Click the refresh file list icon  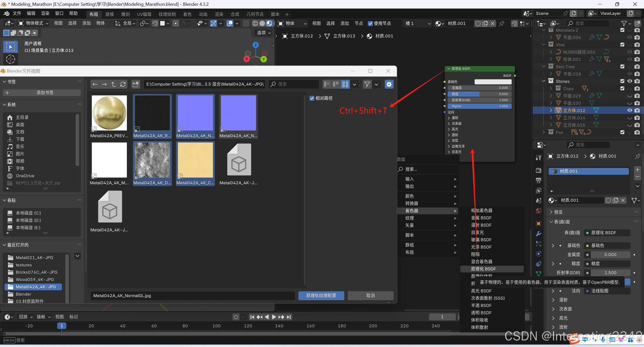(x=123, y=84)
